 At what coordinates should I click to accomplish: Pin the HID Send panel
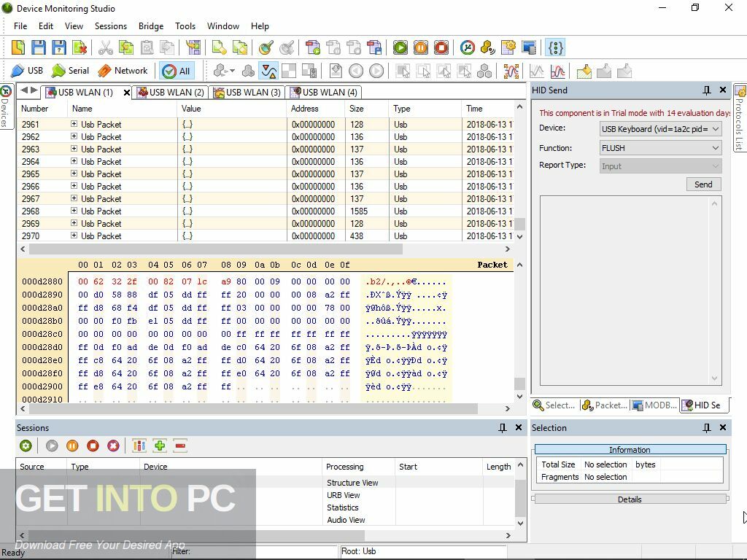tap(706, 90)
